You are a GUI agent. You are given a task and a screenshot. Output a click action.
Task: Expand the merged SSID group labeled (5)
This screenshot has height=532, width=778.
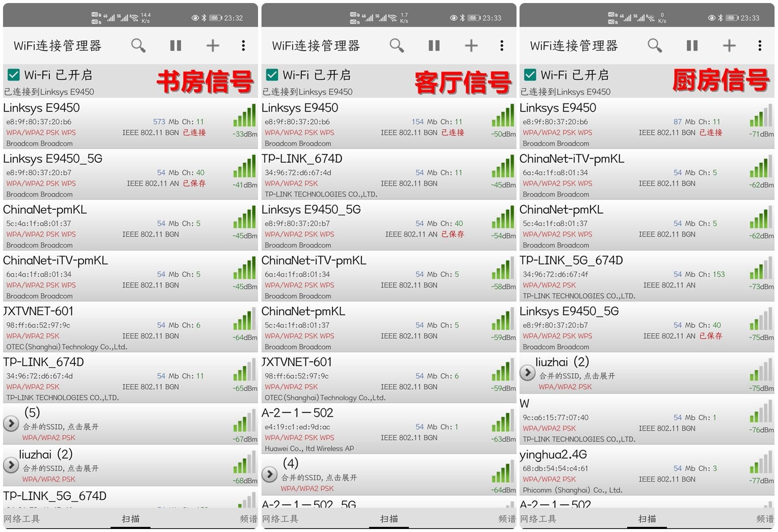pos(11,424)
